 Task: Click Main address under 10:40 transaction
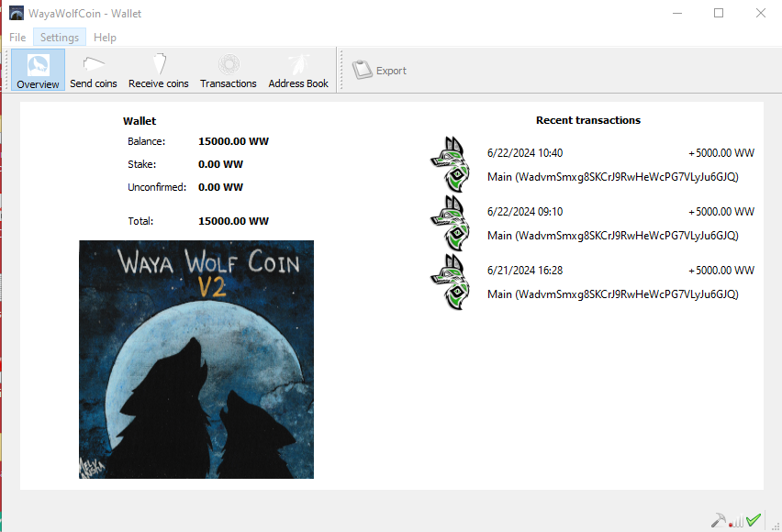613,177
